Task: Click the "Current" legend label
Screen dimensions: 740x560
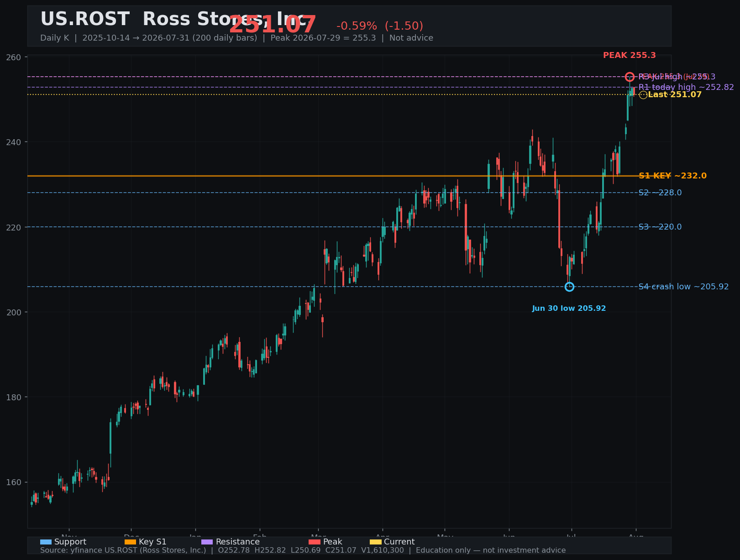Action: tap(399, 542)
